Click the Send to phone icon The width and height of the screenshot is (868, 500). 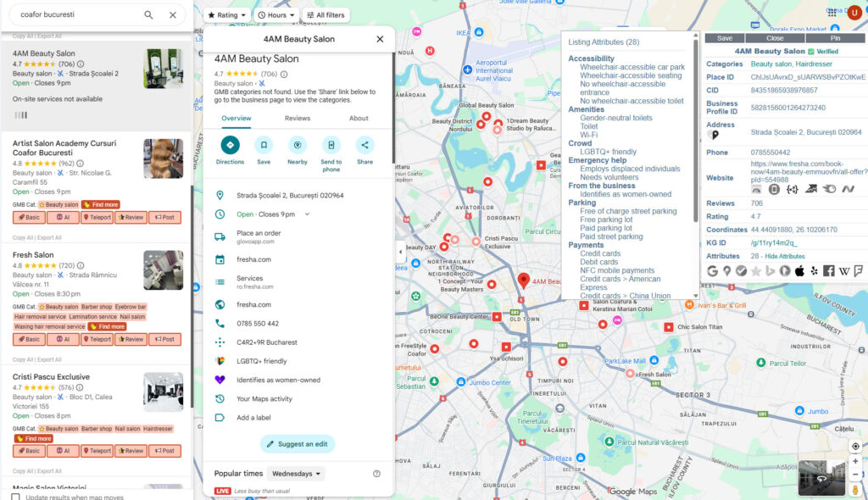[331, 145]
